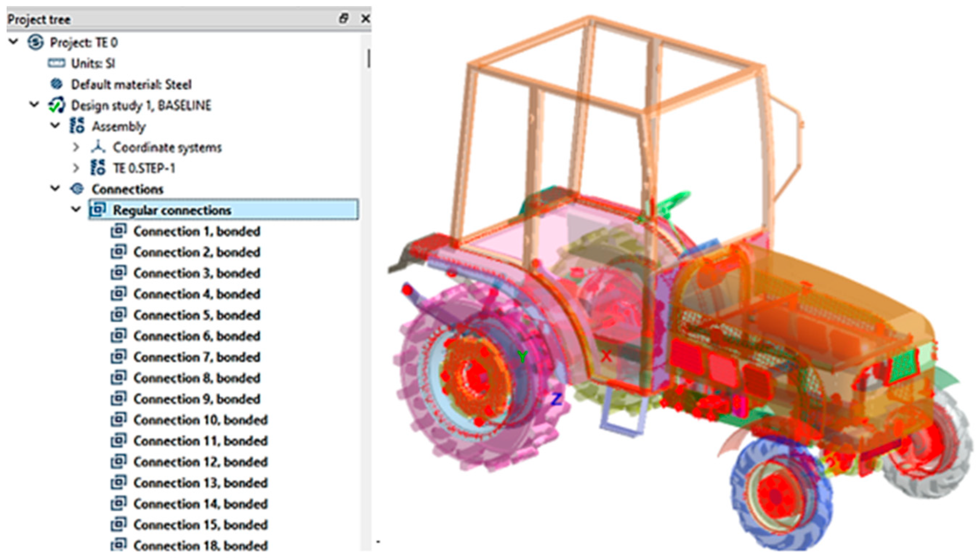Click the Assembly icon
The image size is (980, 559).
coord(77,125)
